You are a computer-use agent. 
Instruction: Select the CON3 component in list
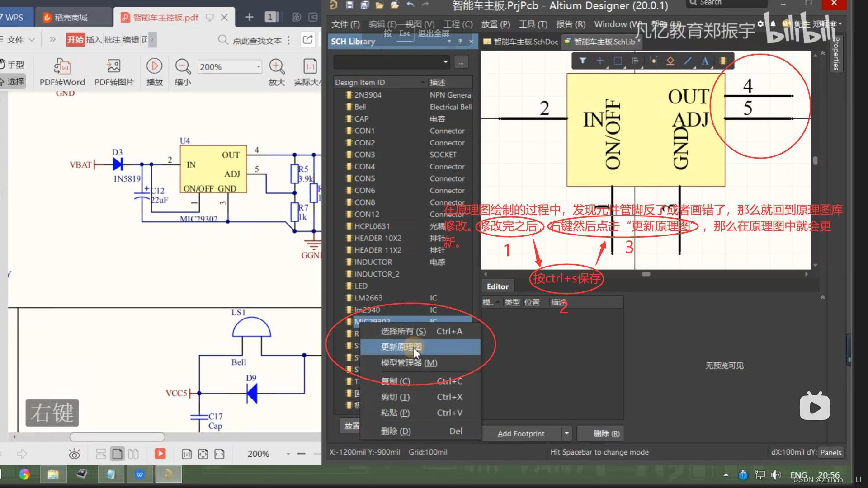pos(364,155)
